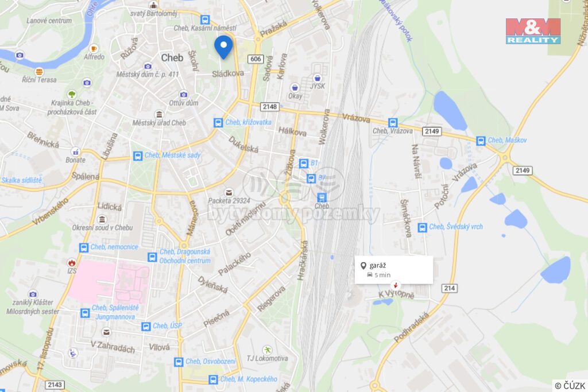The height and width of the screenshot is (392, 588).
Task: Click the Městský úřad Cheb building icon
Action: click(x=159, y=114)
